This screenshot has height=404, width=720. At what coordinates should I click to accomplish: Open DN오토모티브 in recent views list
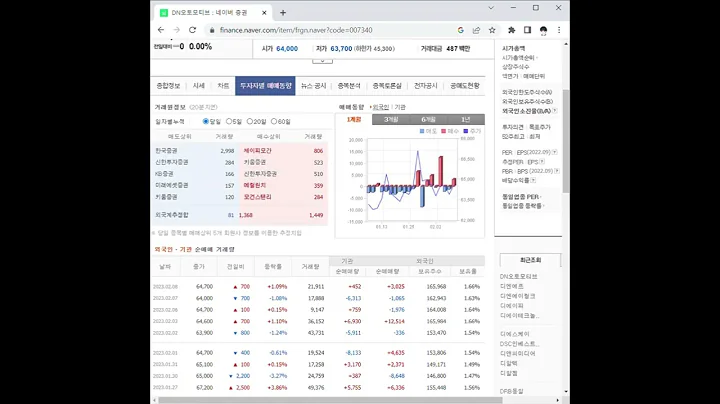coord(518,276)
